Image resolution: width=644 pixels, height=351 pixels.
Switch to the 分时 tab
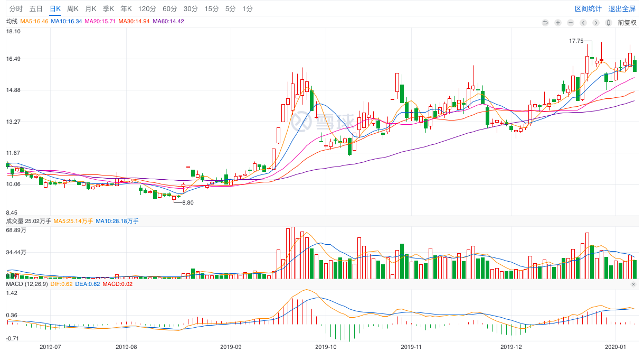[16, 9]
